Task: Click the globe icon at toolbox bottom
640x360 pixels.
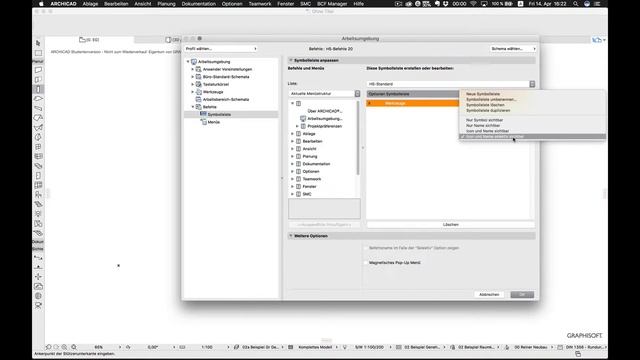Action: tap(38, 296)
